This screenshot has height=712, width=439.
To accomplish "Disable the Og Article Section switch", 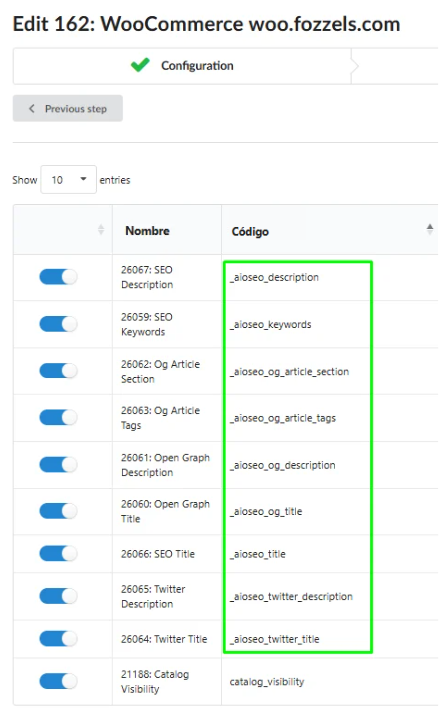I will coord(58,371).
